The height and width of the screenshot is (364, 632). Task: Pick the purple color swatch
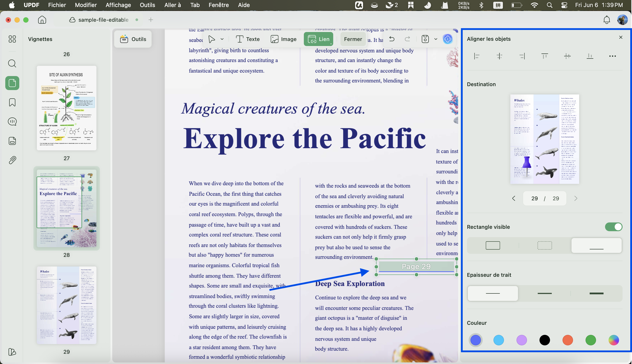522,340
